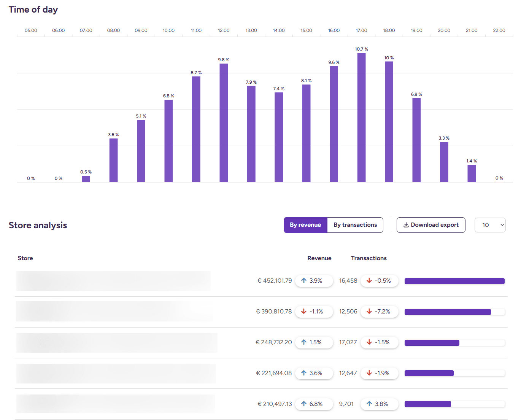Select the 14:00 bar showing 7.4 %
Screen dimensions: 521x420
[279, 137]
